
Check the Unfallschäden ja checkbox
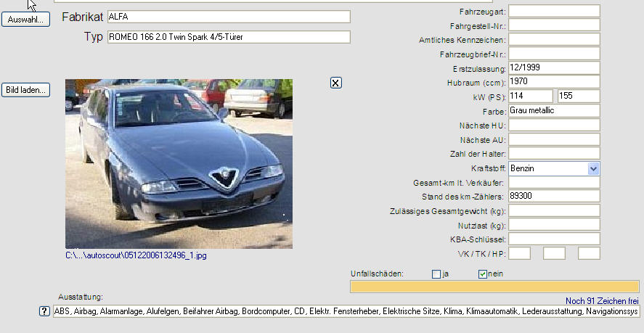point(436,274)
